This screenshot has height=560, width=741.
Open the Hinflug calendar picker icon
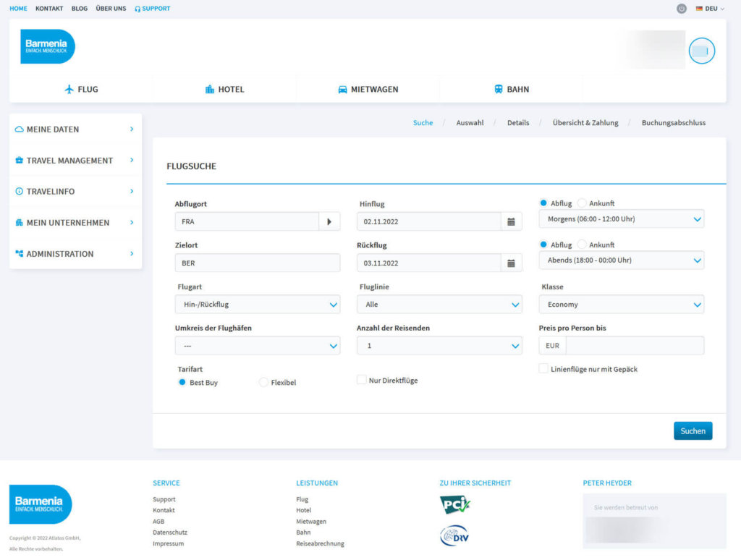tap(511, 222)
